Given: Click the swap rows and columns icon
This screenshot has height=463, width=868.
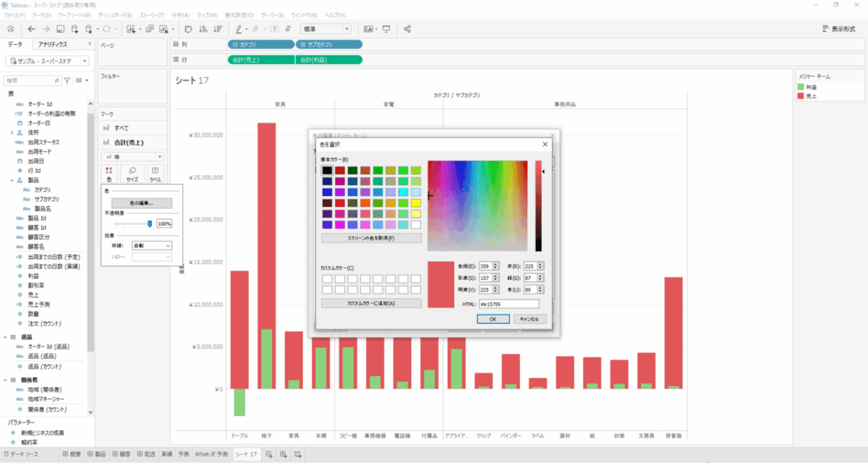Looking at the screenshot, I should (x=187, y=29).
